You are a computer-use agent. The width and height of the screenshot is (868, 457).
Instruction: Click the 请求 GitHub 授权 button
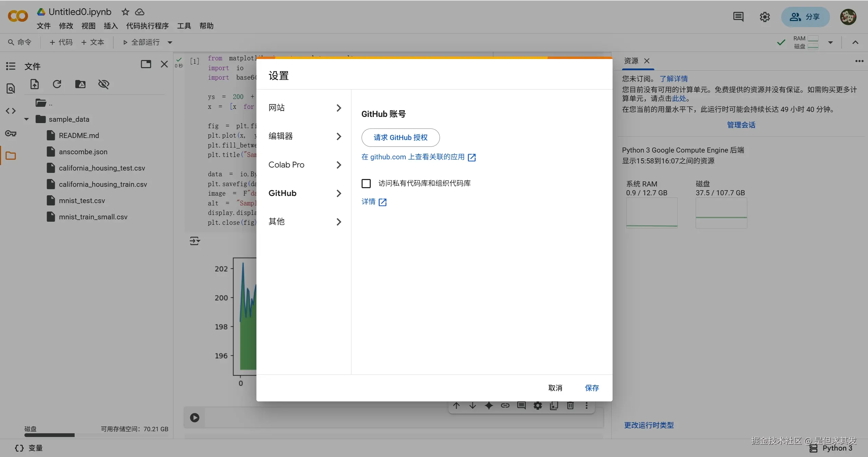tap(400, 138)
